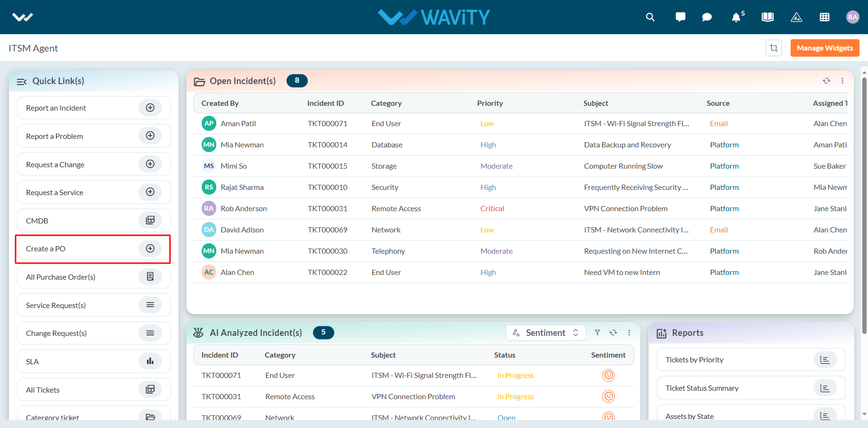The height and width of the screenshot is (428, 868).
Task: Open the RA user profile avatar
Action: pyautogui.click(x=852, y=17)
